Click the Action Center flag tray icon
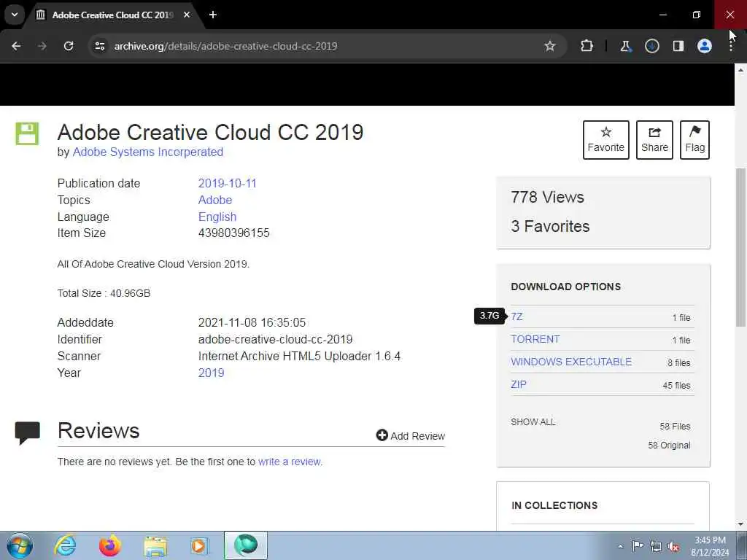Screen dimensions: 747x560 coord(638,545)
